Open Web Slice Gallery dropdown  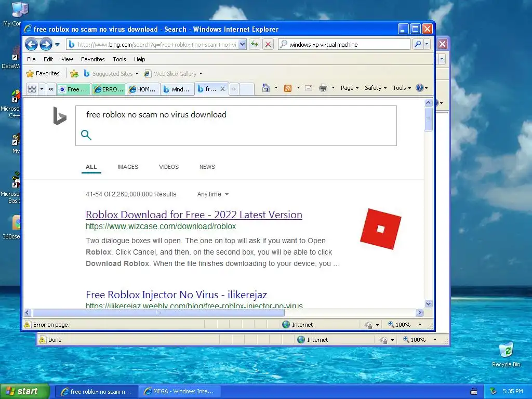[174, 74]
